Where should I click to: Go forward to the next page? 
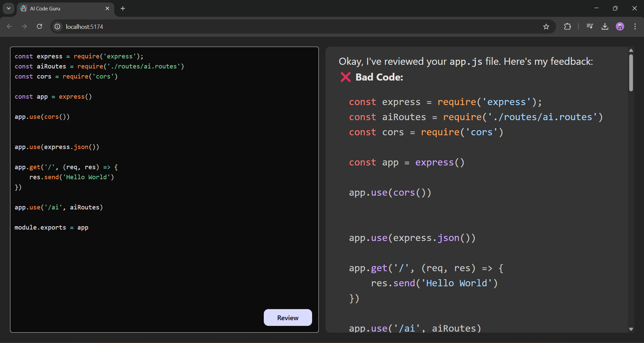24,27
